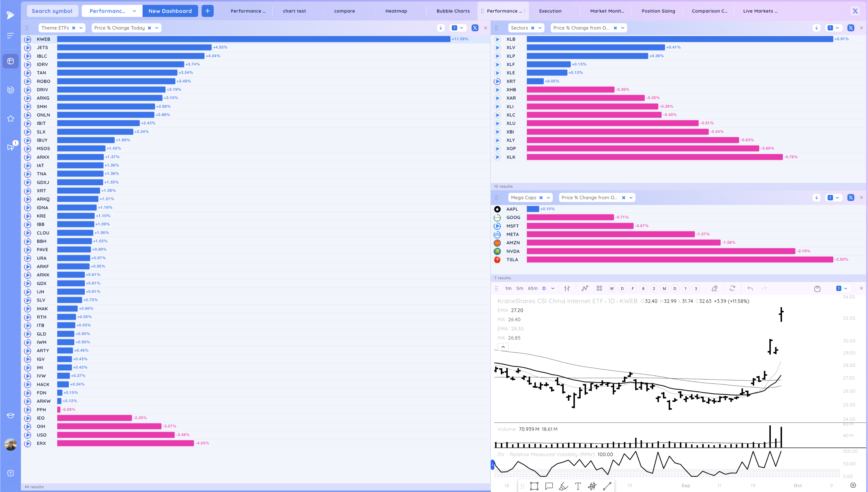Expand the Mega Caps list dropdown

pyautogui.click(x=548, y=198)
